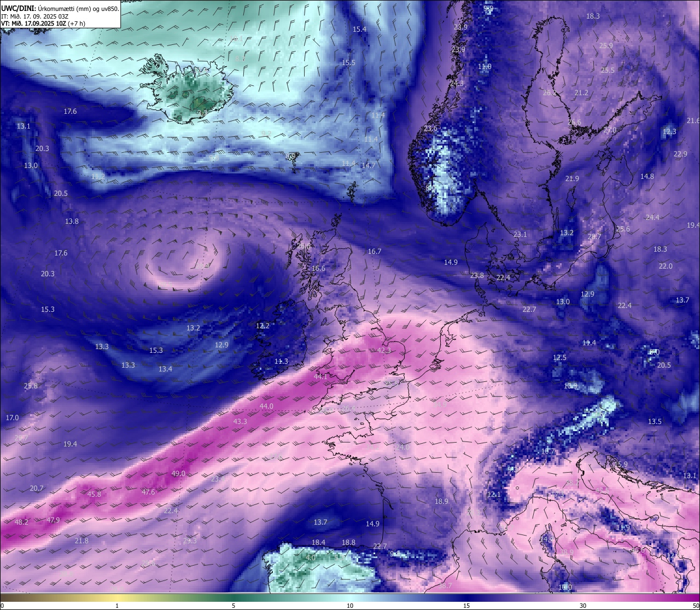Click the map value 18.4
The height and width of the screenshot is (610, 700).
coord(318,542)
